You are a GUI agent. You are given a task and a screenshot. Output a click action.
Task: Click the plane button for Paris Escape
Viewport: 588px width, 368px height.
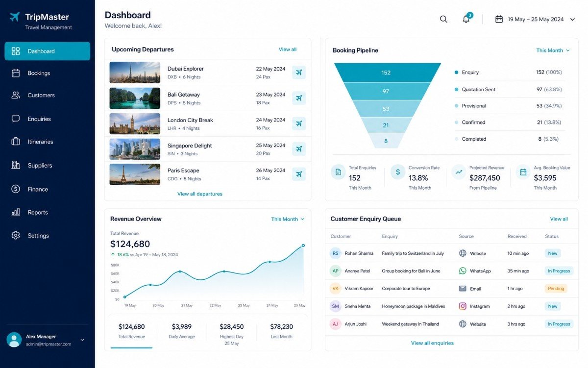point(299,174)
